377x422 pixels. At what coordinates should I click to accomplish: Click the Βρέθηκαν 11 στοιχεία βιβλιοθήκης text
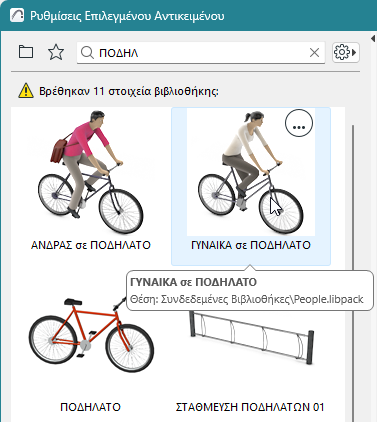129,91
